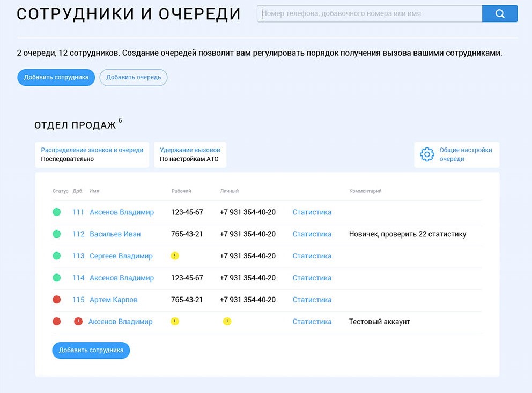Screen dimensions: 532x393
Task: Click red missing-extension warning icon
Action: coord(78,322)
